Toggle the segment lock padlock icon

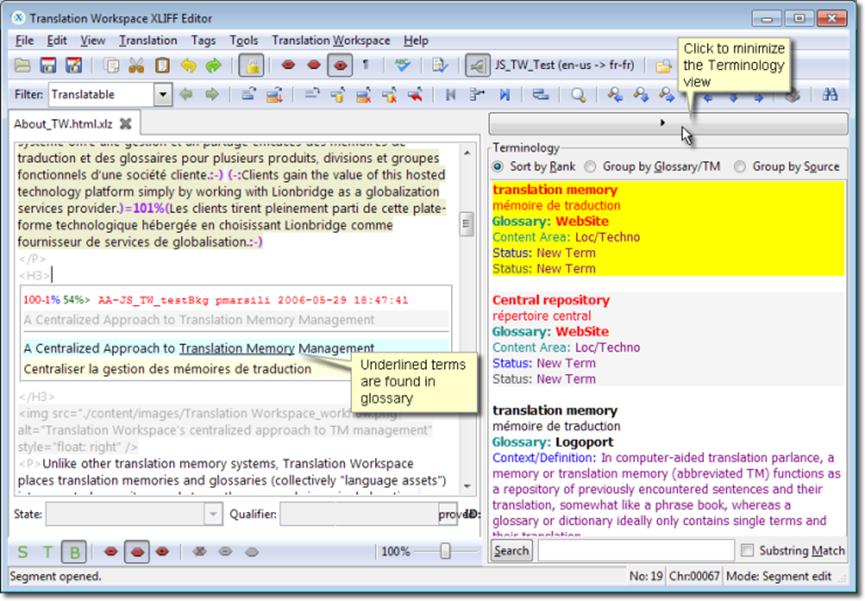tap(251, 64)
